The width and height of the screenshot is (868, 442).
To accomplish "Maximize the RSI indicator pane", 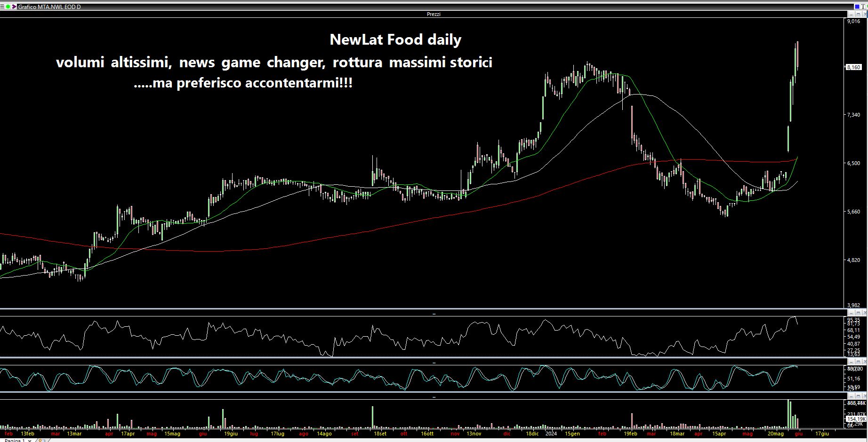I will (x=858, y=313).
